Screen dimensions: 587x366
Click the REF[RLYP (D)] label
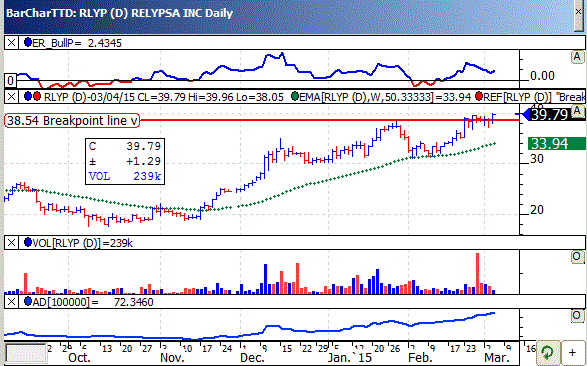click(517, 97)
